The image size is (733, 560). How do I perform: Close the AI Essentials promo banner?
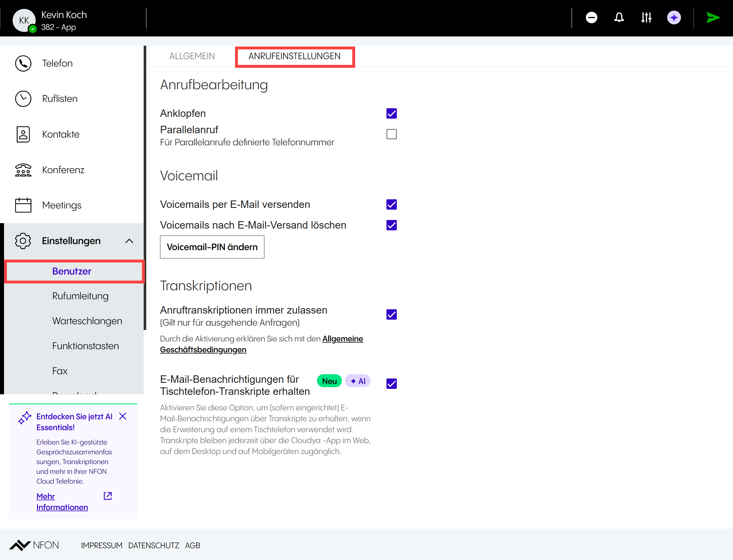coord(123,416)
